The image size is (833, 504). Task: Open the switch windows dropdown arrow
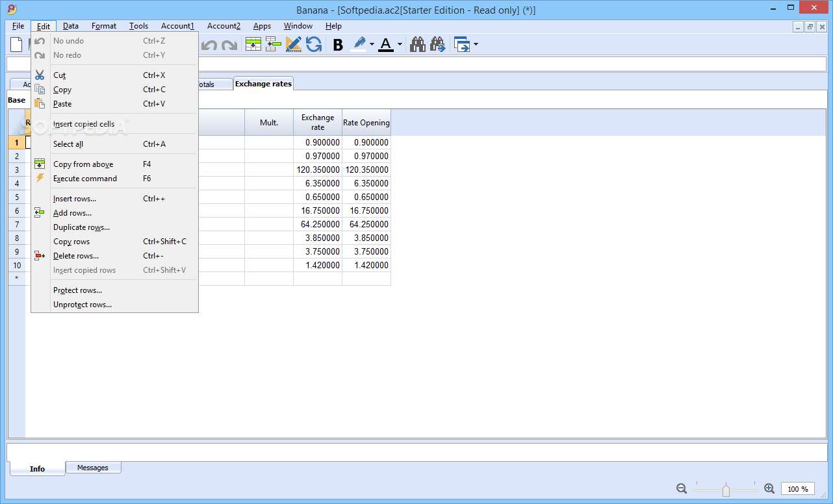476,45
